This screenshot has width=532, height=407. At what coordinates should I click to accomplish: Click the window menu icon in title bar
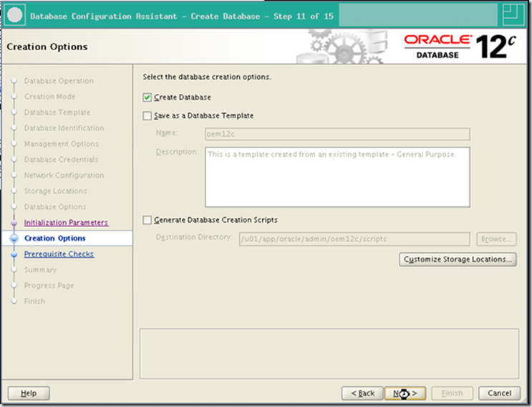(15, 15)
